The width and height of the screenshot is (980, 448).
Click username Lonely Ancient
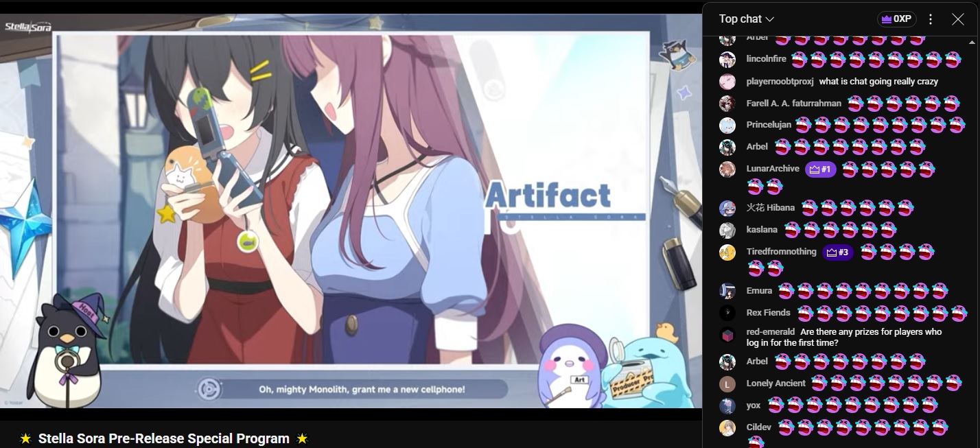click(x=776, y=384)
